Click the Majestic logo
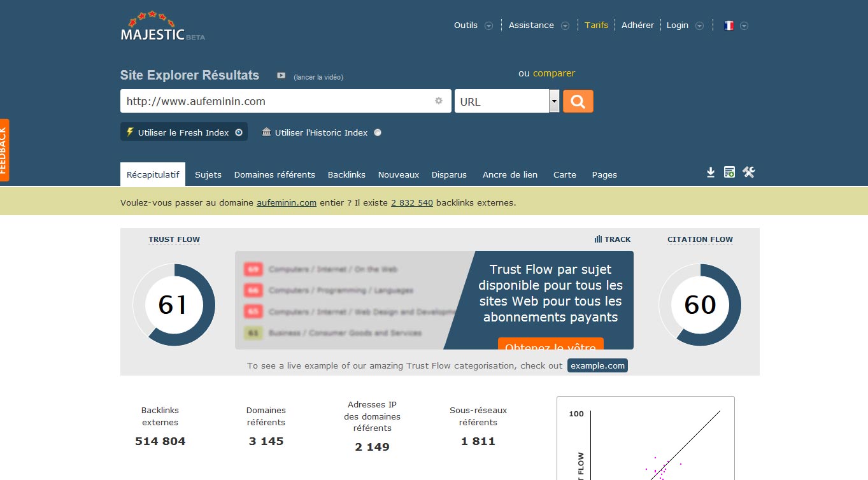The image size is (868, 480). [162, 27]
